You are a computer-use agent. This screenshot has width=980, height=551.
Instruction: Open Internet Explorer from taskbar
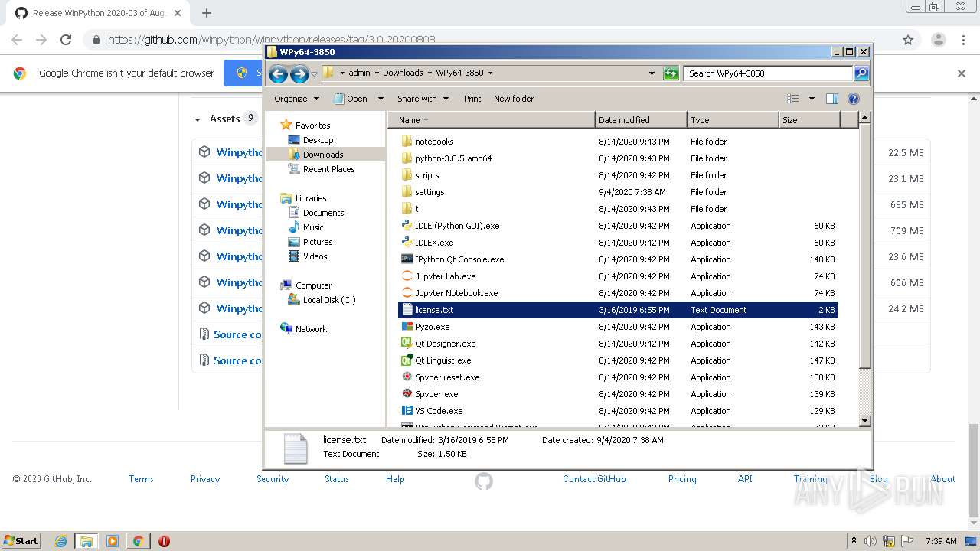pos(60,541)
